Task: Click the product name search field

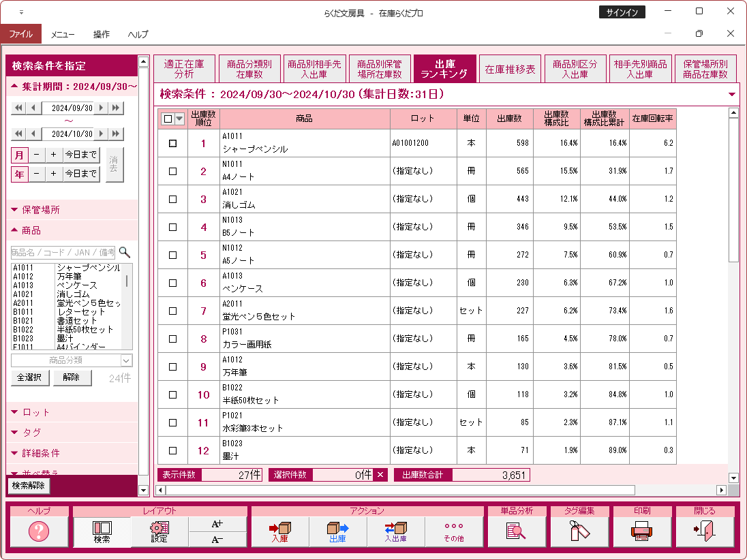Action: (63, 252)
